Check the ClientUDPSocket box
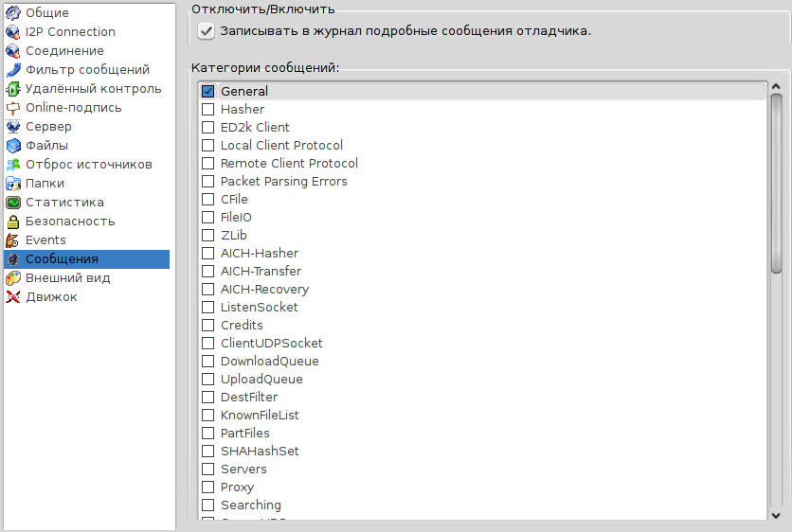Image resolution: width=792 pixels, height=532 pixels. pyautogui.click(x=207, y=344)
